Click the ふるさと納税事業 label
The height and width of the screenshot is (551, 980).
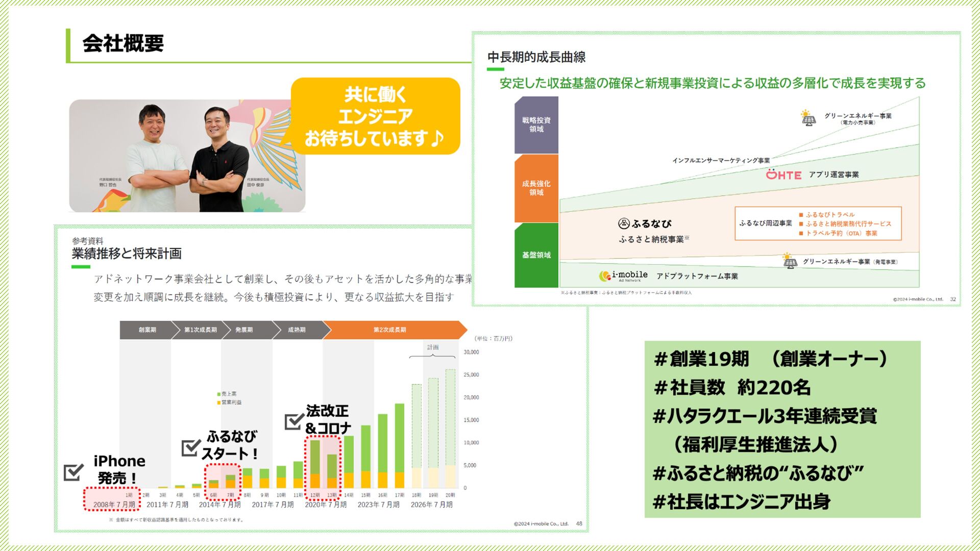pyautogui.click(x=653, y=239)
